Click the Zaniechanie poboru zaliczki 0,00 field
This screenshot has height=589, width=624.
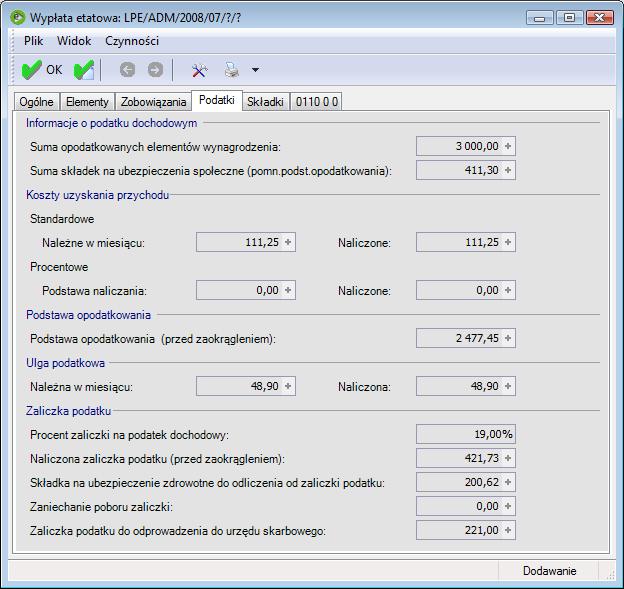pos(466,506)
